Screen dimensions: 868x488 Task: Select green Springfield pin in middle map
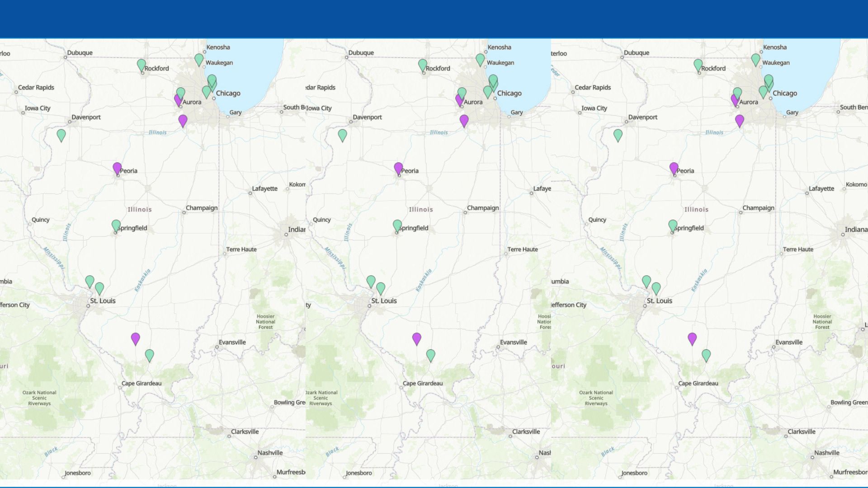(x=397, y=225)
